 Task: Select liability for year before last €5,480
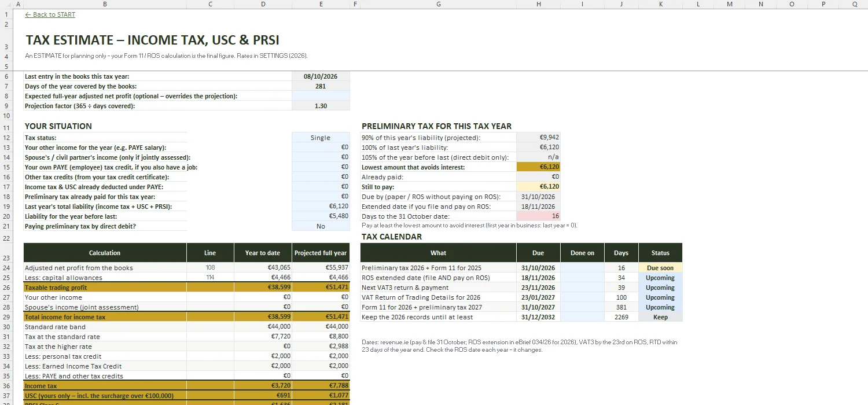(x=321, y=216)
